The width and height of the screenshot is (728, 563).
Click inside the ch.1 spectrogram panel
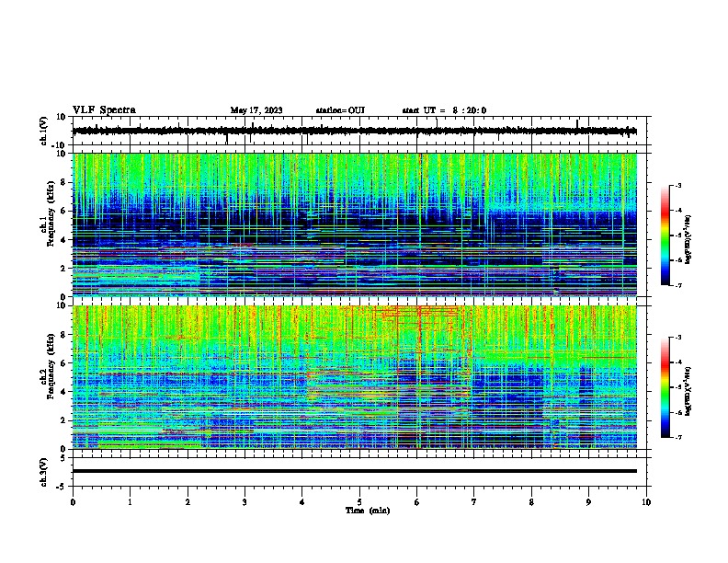coord(354,224)
